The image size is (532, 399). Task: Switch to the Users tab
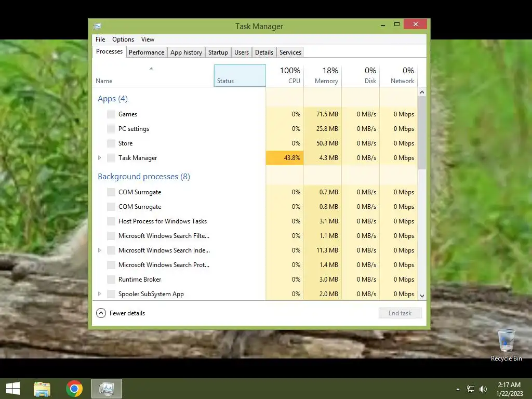click(x=242, y=52)
